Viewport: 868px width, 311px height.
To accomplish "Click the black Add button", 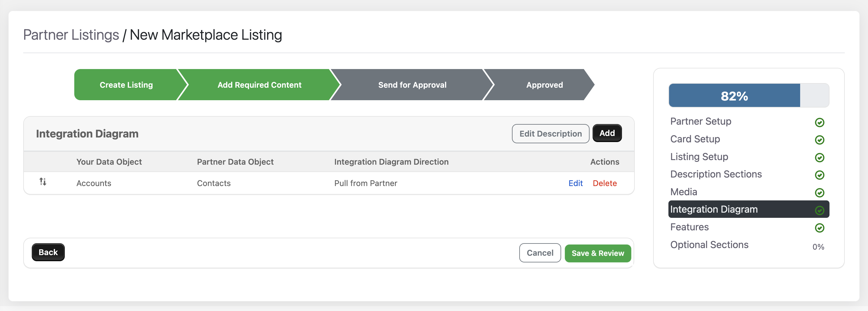I will click(x=607, y=133).
